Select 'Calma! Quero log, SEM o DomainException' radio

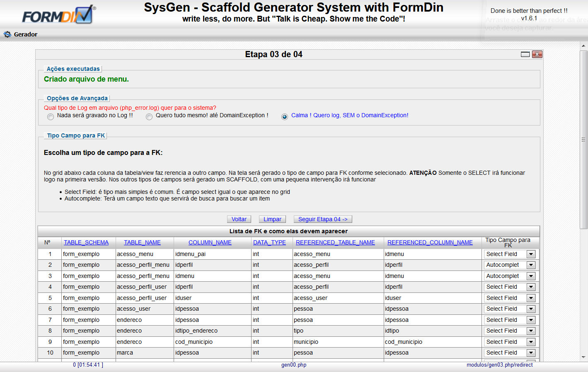(x=285, y=117)
